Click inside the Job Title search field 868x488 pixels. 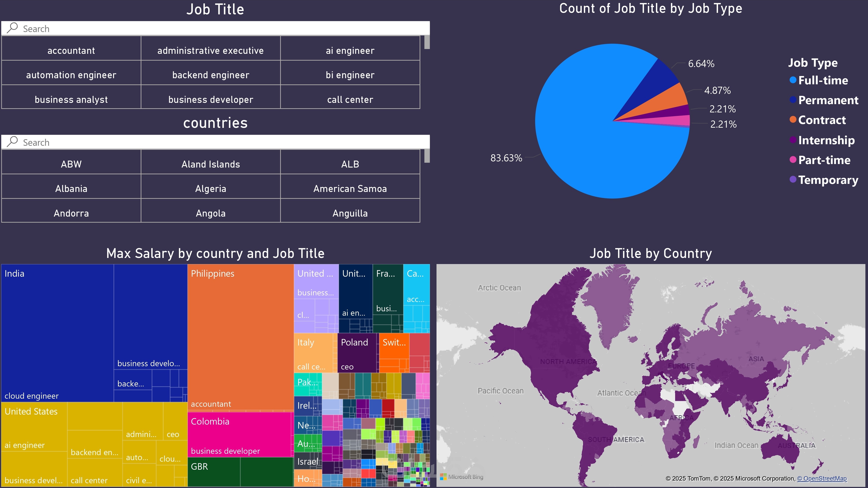pos(135,28)
